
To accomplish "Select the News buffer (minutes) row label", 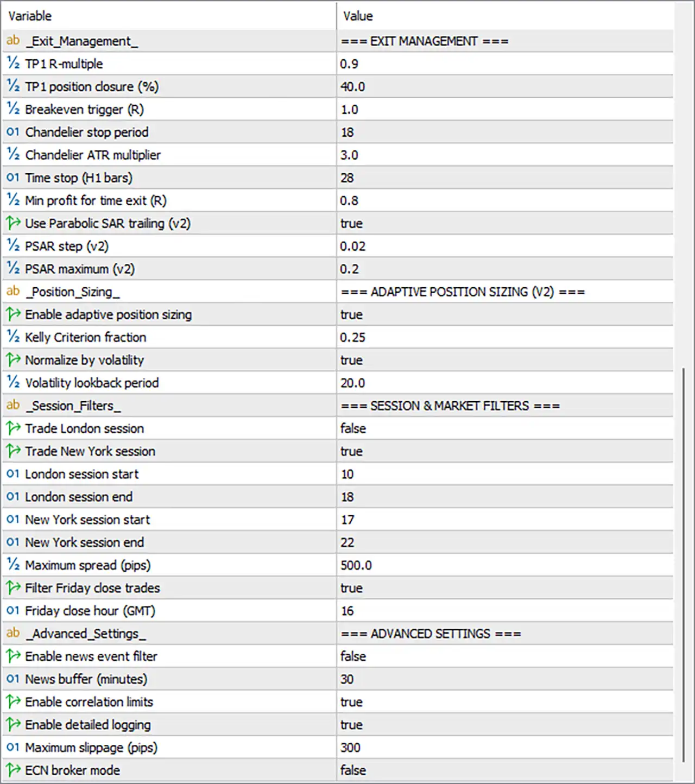I will point(86,680).
